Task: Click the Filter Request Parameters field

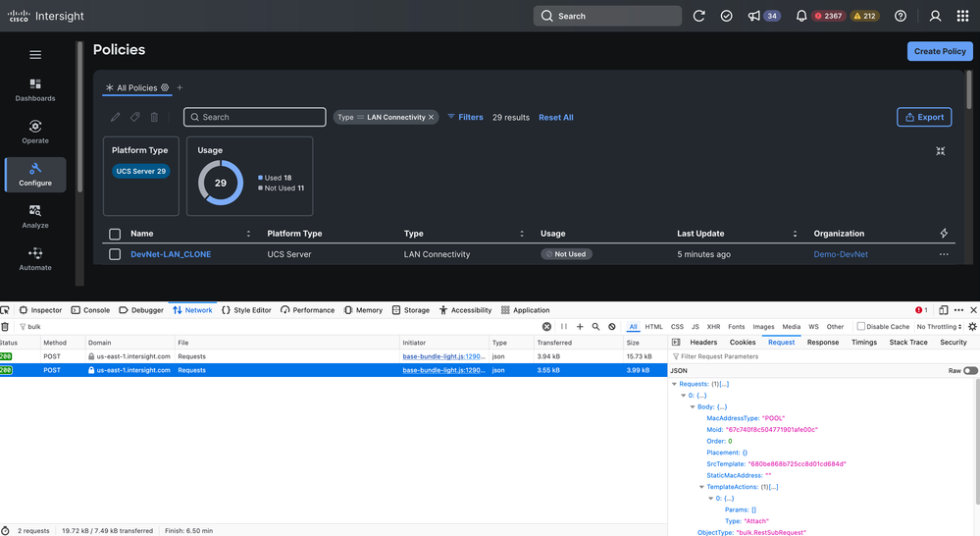Action: point(822,356)
